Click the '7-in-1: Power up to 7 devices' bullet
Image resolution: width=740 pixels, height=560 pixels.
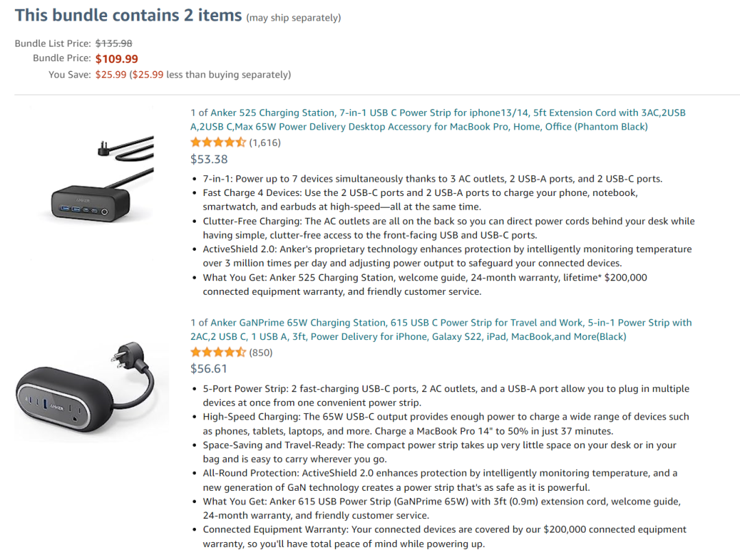pos(433,179)
